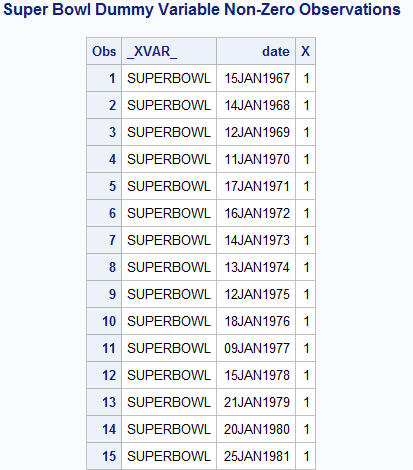This screenshot has height=470, width=413.
Task: Select the 20JAN1980 date cell
Action: [256, 429]
